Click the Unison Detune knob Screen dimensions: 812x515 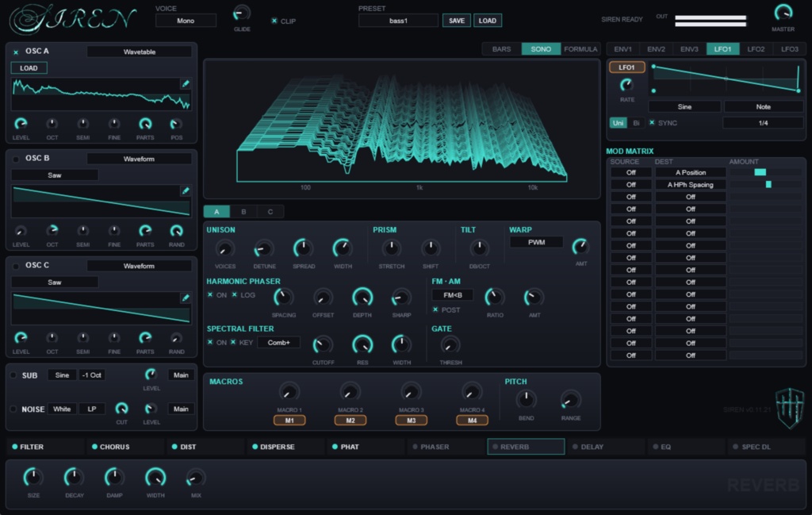tap(264, 249)
